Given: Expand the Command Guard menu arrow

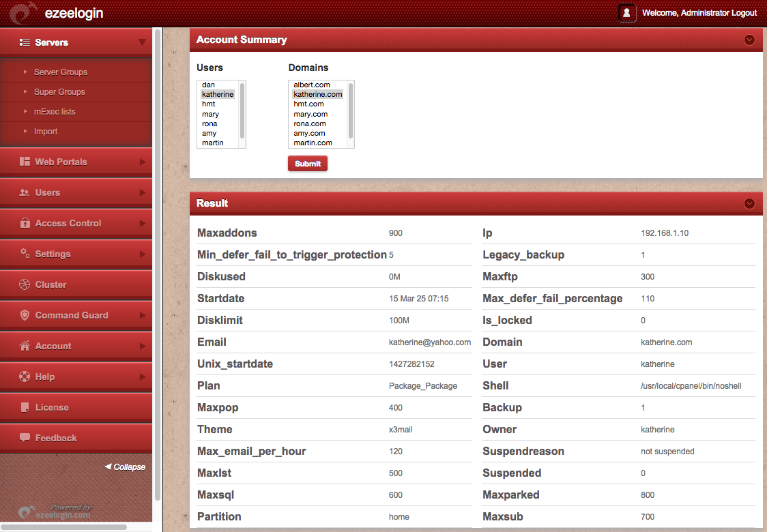Looking at the screenshot, I should pos(143,315).
